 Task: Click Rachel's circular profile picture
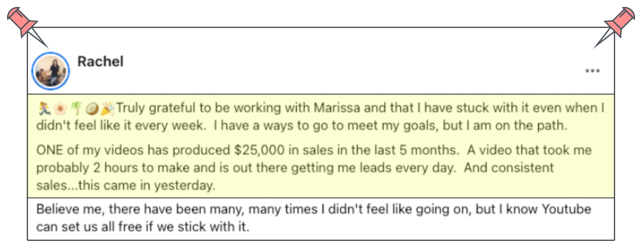pos(51,71)
